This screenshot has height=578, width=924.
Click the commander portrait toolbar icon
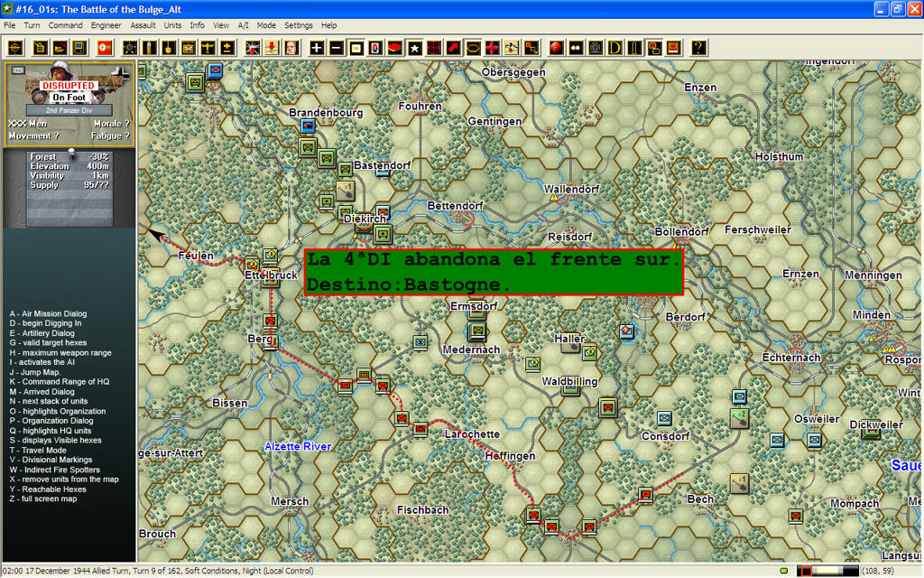(291, 48)
